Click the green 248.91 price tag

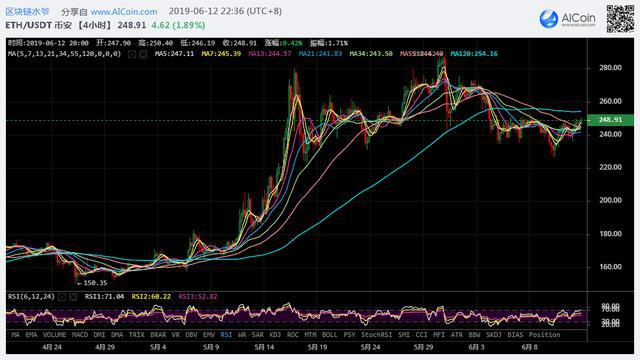click(x=610, y=120)
